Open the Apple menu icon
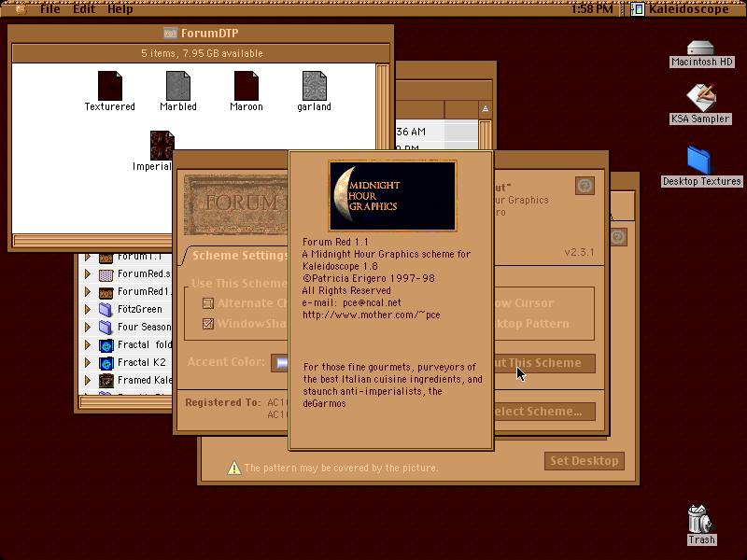The image size is (747, 560). point(21,8)
